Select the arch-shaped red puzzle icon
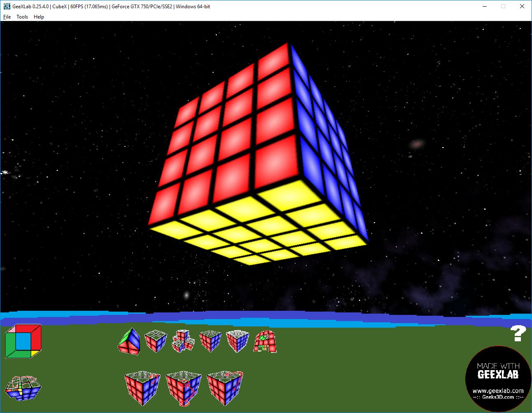This screenshot has height=413, width=532. 265,341
